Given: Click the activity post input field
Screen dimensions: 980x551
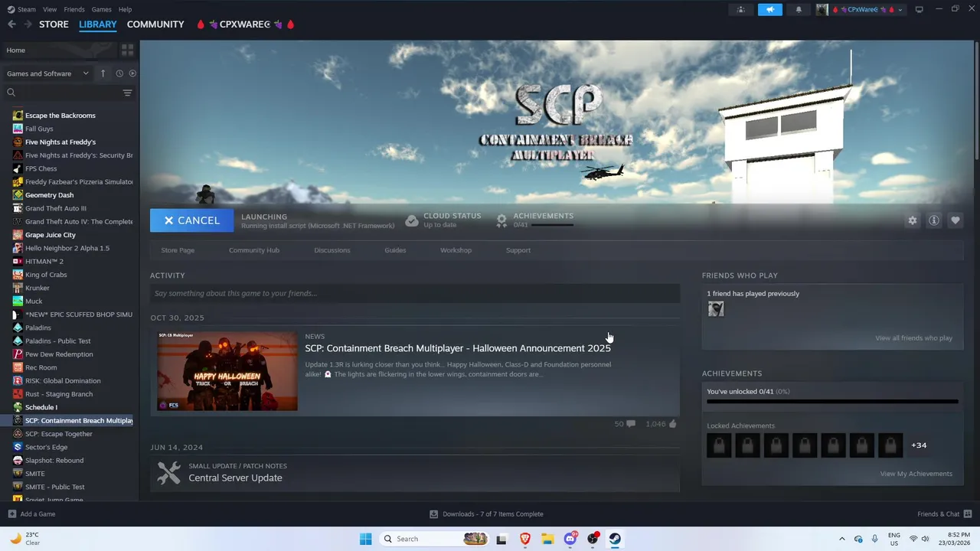Looking at the screenshot, I should click(x=415, y=293).
